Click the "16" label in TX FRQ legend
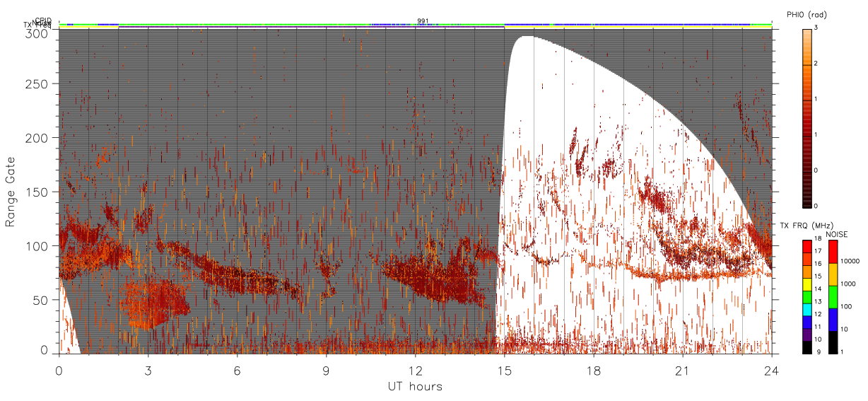Viewport: 868px width, 401px height. [x=819, y=262]
